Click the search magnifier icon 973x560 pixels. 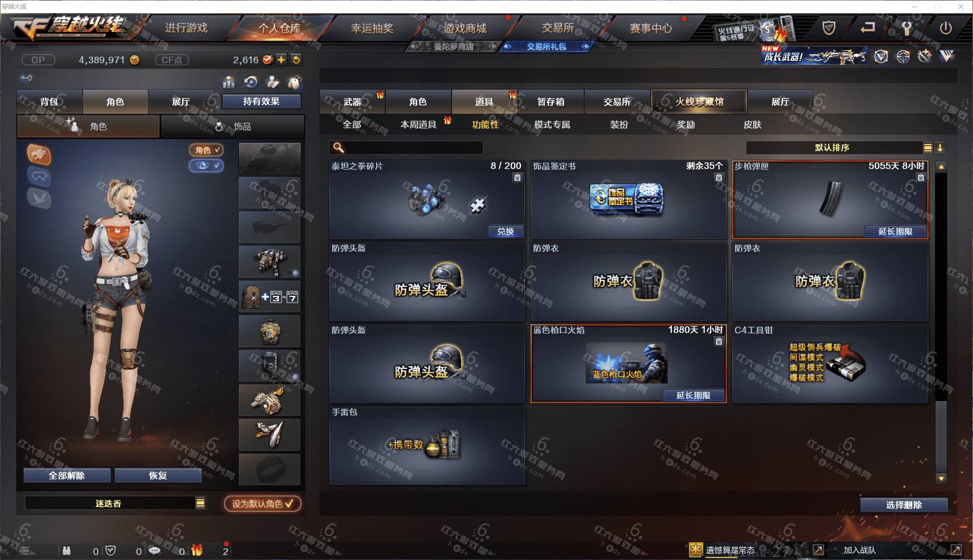[339, 148]
